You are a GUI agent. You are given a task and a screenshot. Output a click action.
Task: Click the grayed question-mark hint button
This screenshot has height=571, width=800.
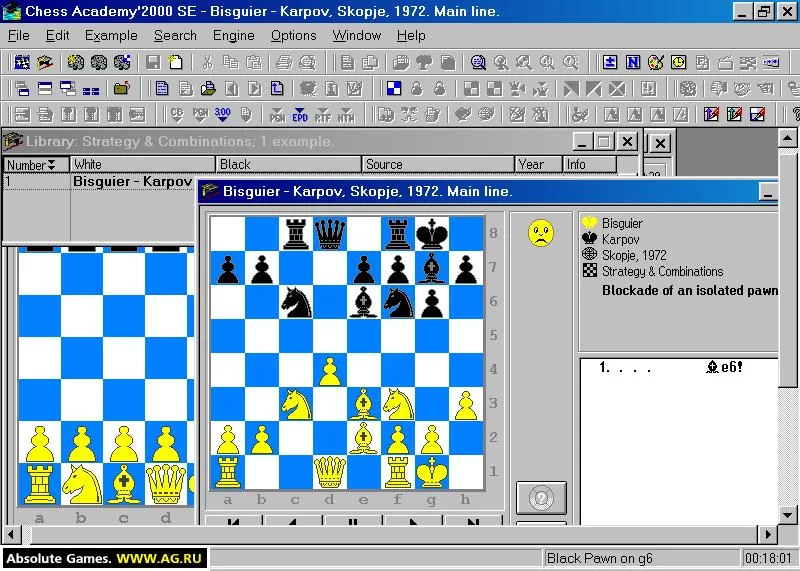pyautogui.click(x=541, y=498)
